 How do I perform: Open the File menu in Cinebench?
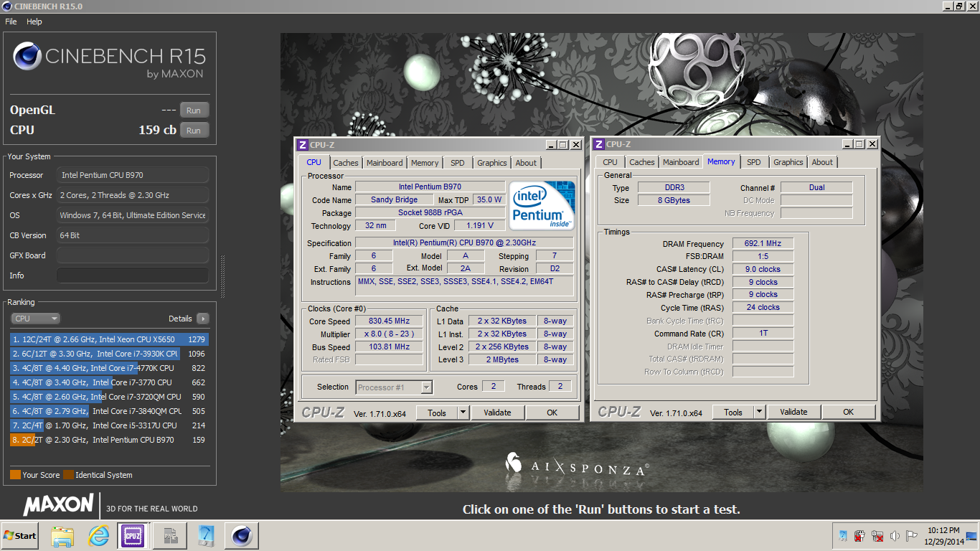click(x=11, y=22)
